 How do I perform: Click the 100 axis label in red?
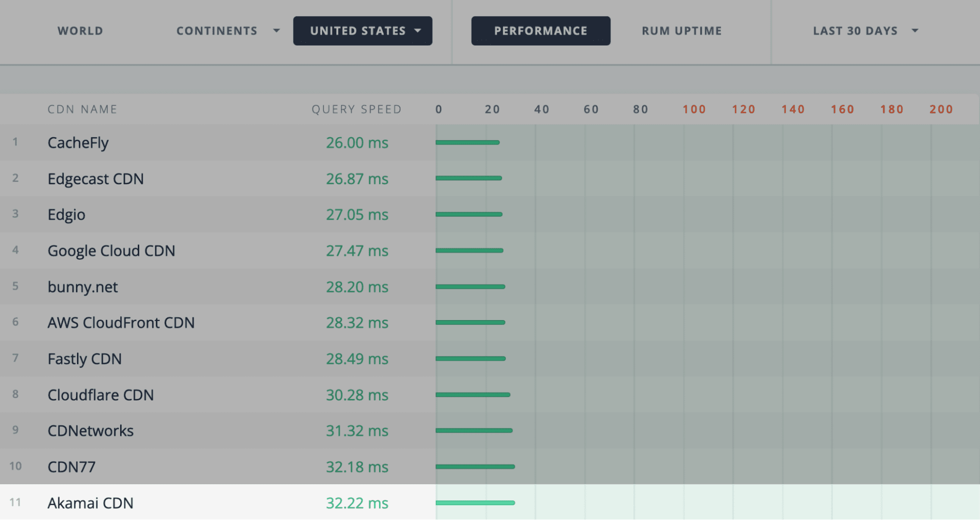click(x=694, y=109)
